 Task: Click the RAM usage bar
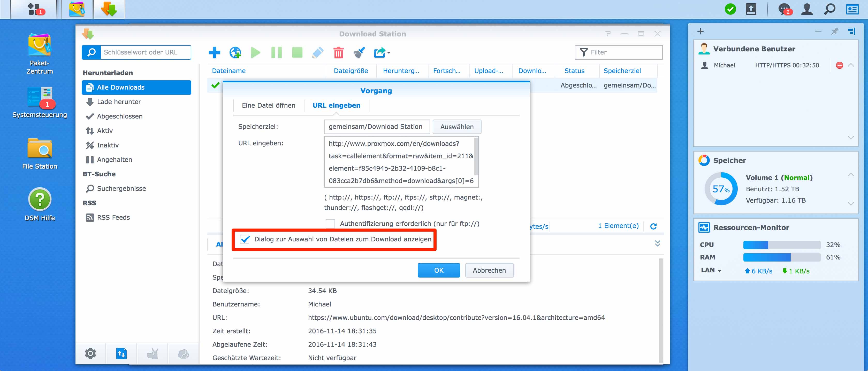click(782, 258)
